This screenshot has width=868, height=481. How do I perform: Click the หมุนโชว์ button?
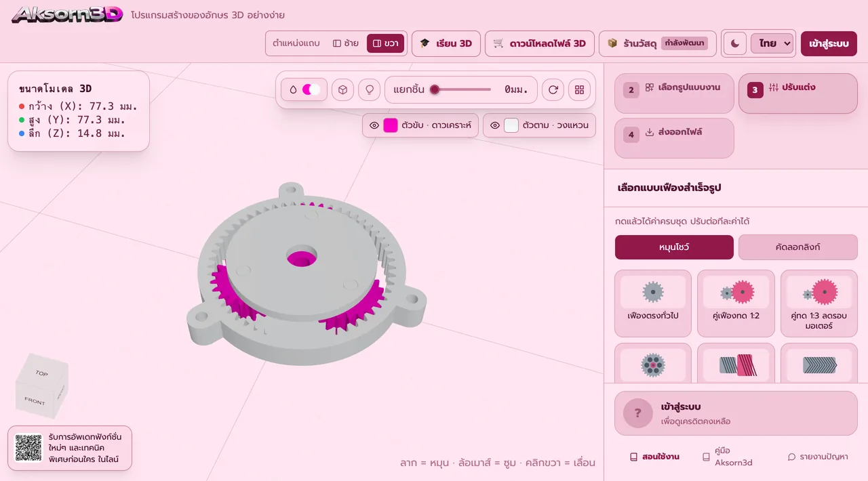coord(674,247)
